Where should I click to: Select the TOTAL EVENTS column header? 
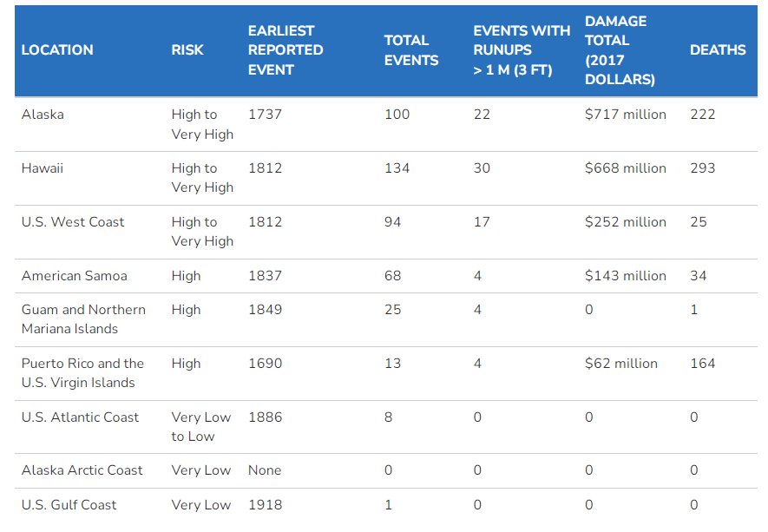point(411,50)
